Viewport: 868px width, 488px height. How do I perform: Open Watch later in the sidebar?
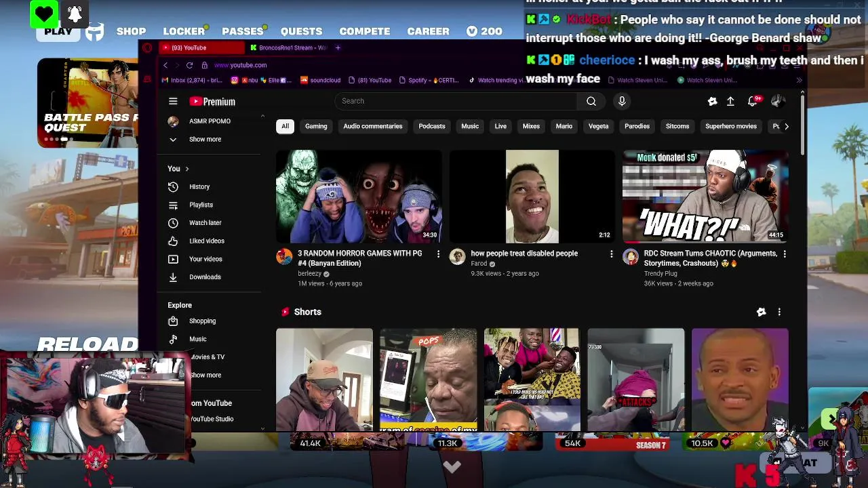click(205, 223)
